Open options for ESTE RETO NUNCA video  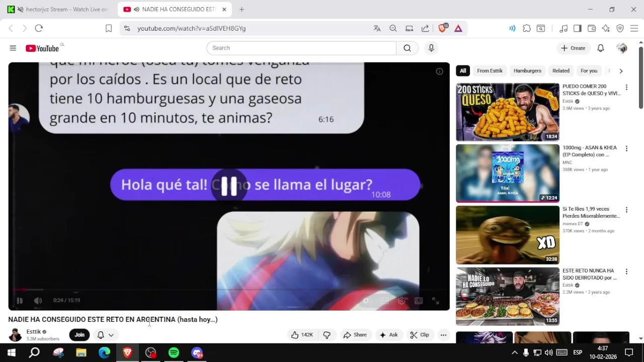(x=626, y=271)
